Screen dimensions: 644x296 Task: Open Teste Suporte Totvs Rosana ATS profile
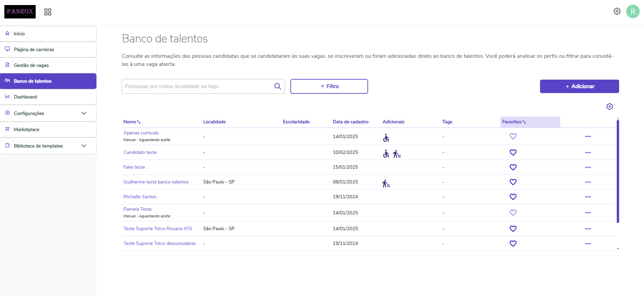pyautogui.click(x=158, y=228)
